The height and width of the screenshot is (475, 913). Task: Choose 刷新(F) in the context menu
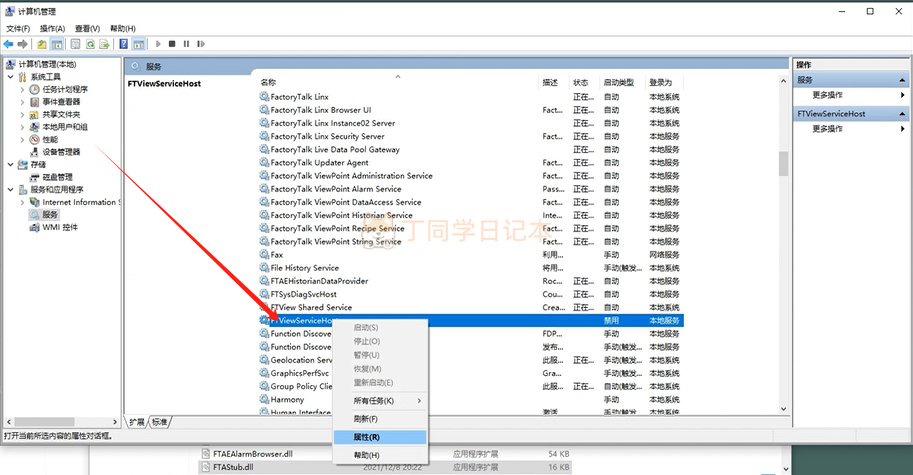[380, 419]
